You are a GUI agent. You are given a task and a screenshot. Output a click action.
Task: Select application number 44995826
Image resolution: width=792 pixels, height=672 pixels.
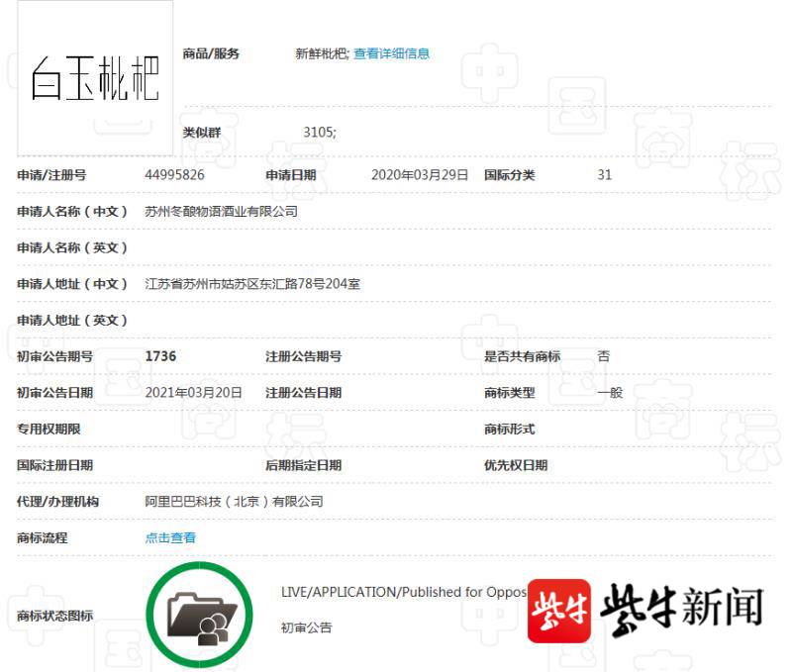coord(174,175)
